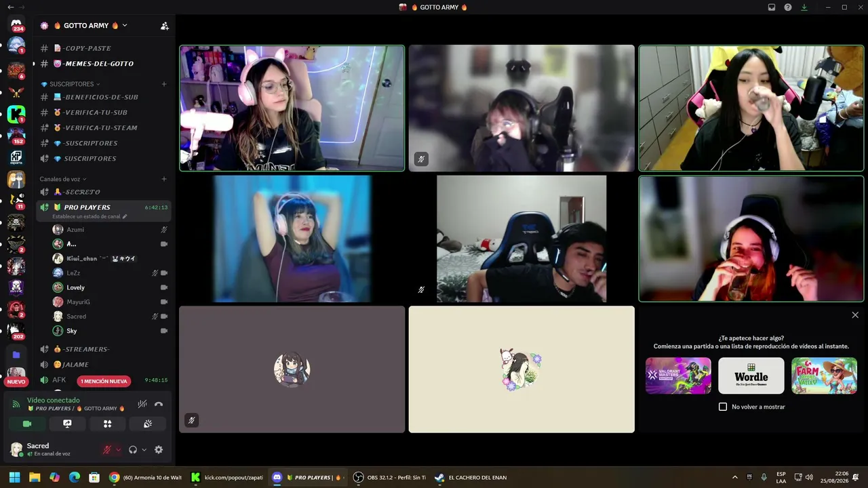Close the activities suggestion panel

(855, 315)
